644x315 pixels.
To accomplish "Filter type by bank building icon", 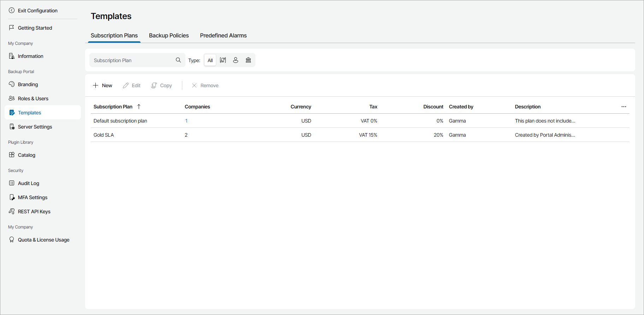I will click(248, 60).
